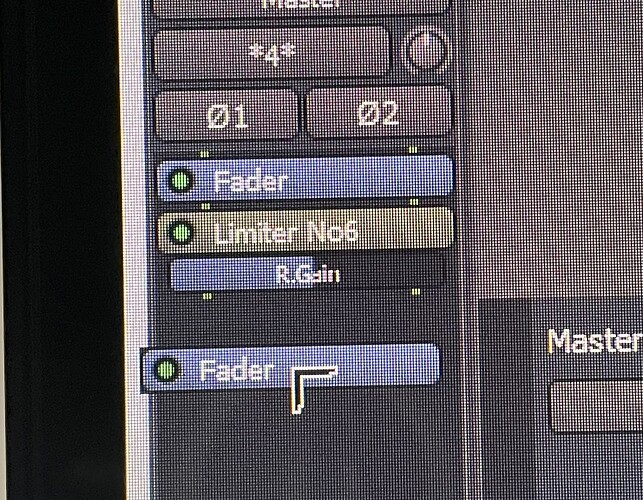Click the blank button under right Master label
This screenshot has width=643, height=500.
coord(596,407)
